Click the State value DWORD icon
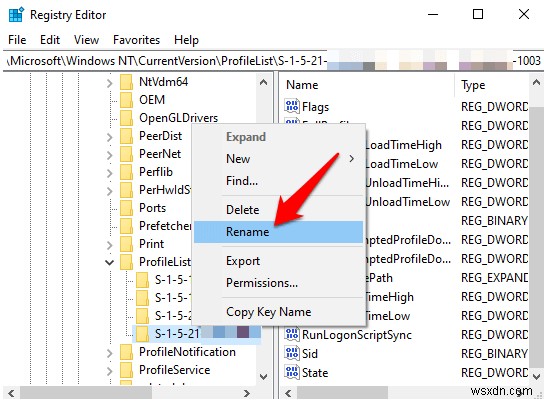The height and width of the screenshot is (401, 544). (x=292, y=372)
